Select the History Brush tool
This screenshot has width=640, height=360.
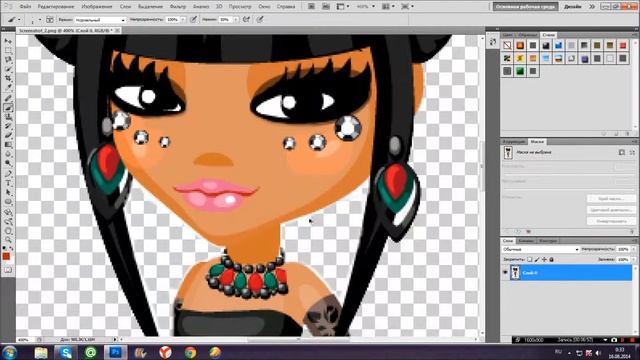coord(8,126)
